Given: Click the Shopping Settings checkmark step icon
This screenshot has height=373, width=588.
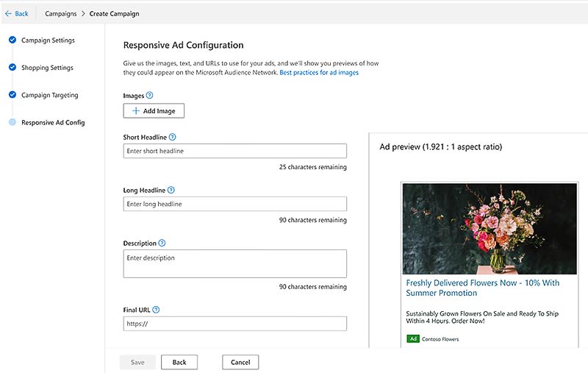Looking at the screenshot, I should click(12, 67).
